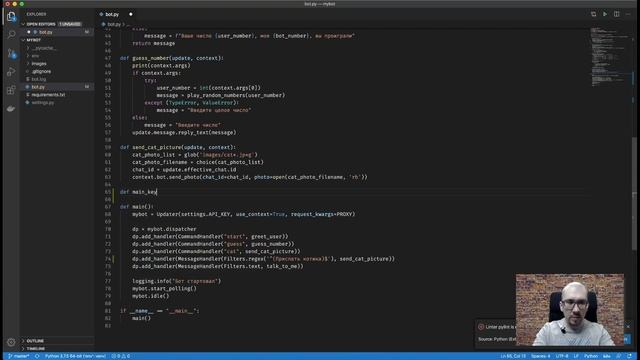Image resolution: width=640 pixels, height=360 pixels.
Task: Change the Python language mode
Action: click(591, 356)
